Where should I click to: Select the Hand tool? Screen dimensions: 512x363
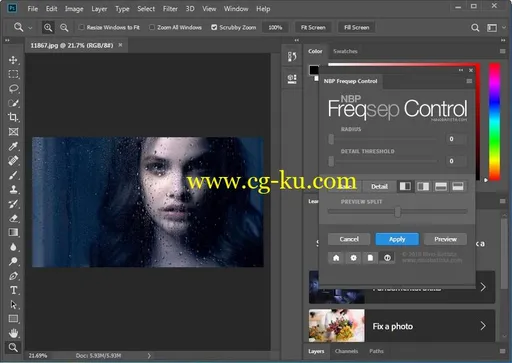click(13, 333)
